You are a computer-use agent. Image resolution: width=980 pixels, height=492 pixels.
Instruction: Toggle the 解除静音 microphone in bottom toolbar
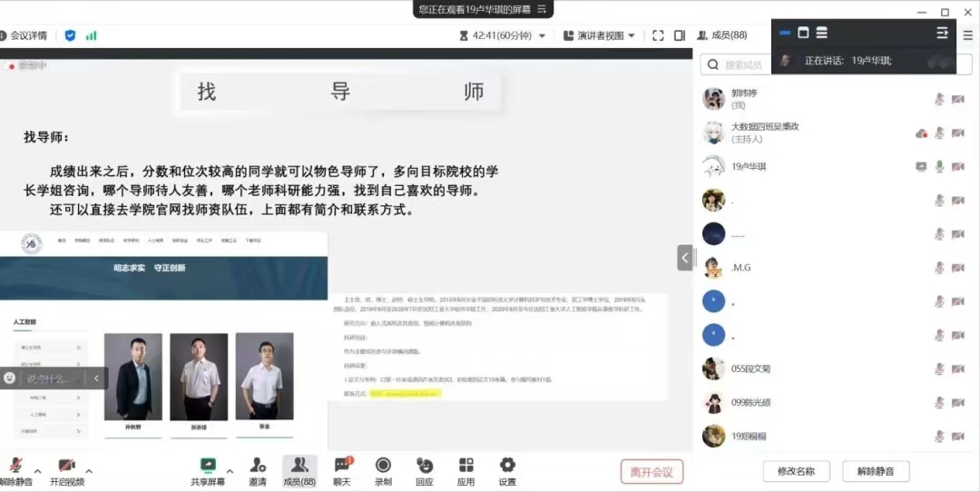15,466
